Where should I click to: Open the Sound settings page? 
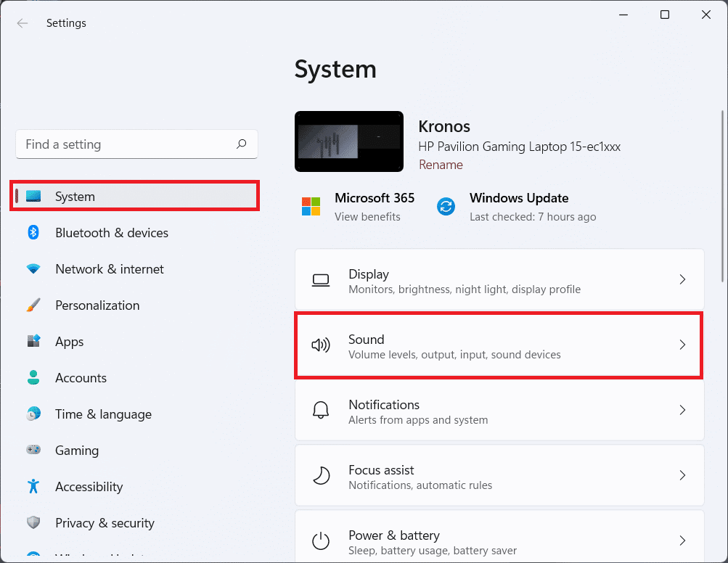coord(499,345)
